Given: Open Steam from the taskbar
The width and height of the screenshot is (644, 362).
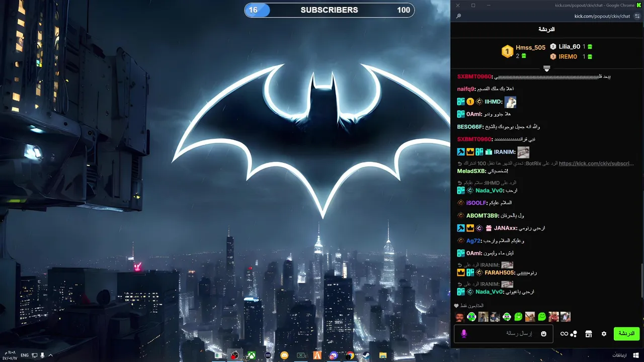Looking at the screenshot, I should click(366, 355).
